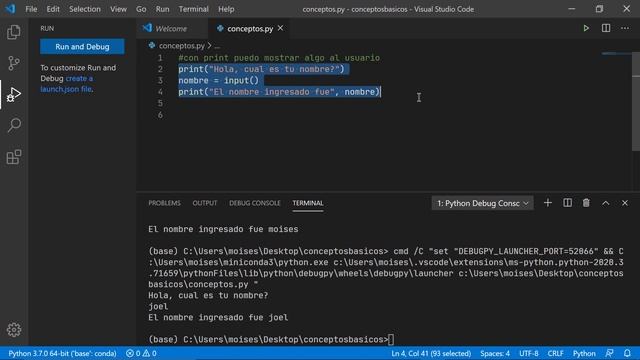Click line number 1 in gutter
The image size is (640, 360).
click(x=160, y=58)
